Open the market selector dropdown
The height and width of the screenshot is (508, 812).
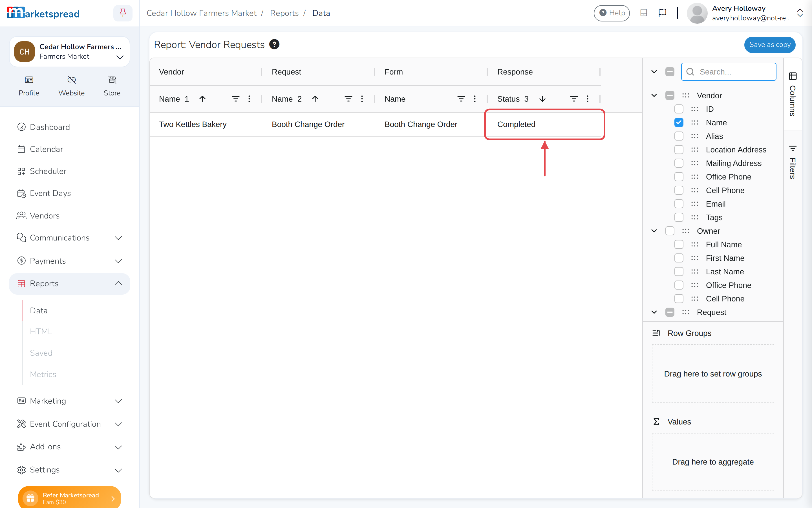pos(69,52)
